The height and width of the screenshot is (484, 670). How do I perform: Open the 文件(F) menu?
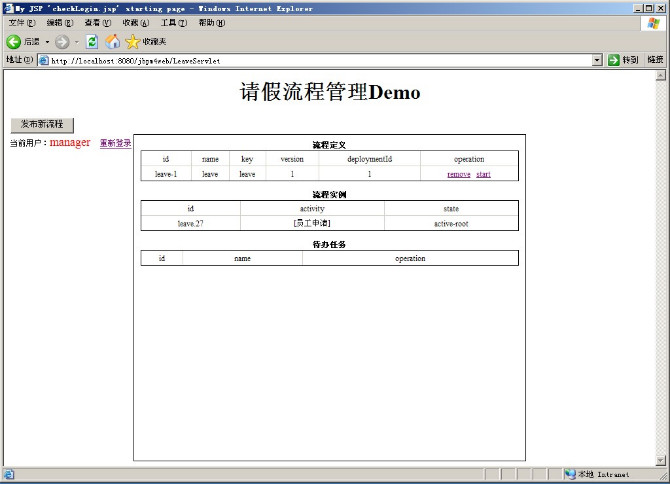click(22, 23)
